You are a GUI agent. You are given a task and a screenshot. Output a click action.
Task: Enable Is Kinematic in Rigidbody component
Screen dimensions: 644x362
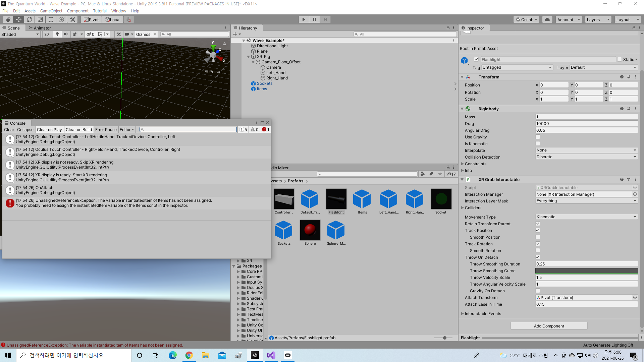[537, 143]
